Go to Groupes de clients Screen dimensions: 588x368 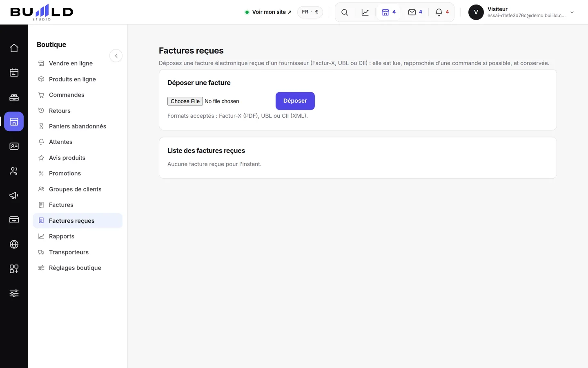77,189
